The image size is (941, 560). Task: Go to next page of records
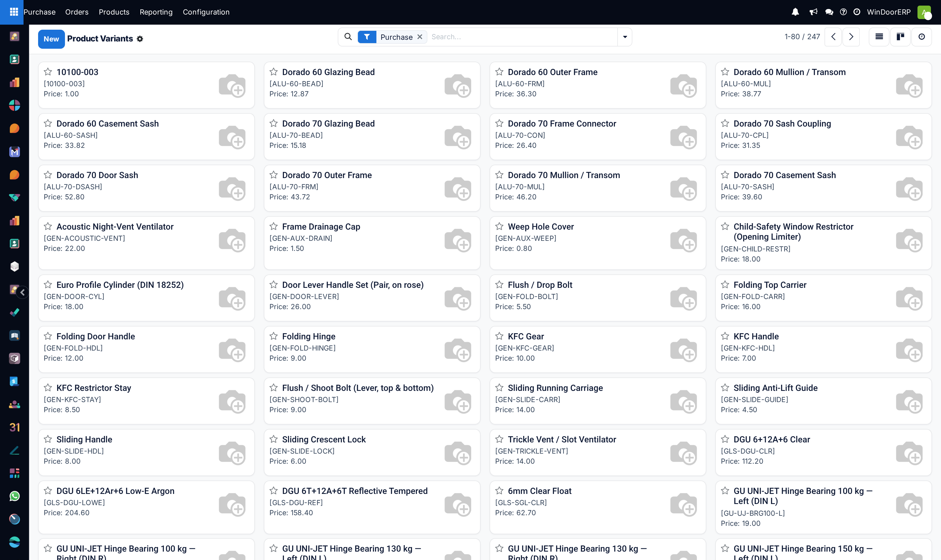click(851, 37)
